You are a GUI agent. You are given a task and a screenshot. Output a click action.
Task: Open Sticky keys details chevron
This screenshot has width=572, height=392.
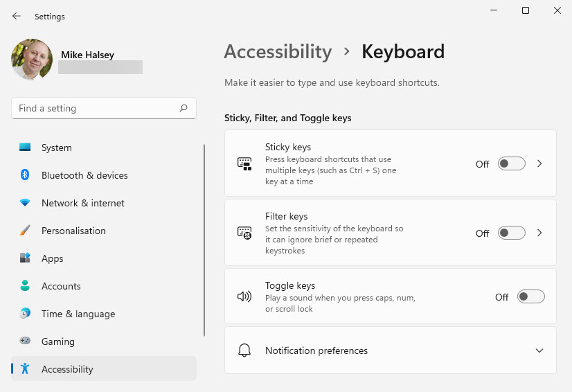click(x=540, y=164)
